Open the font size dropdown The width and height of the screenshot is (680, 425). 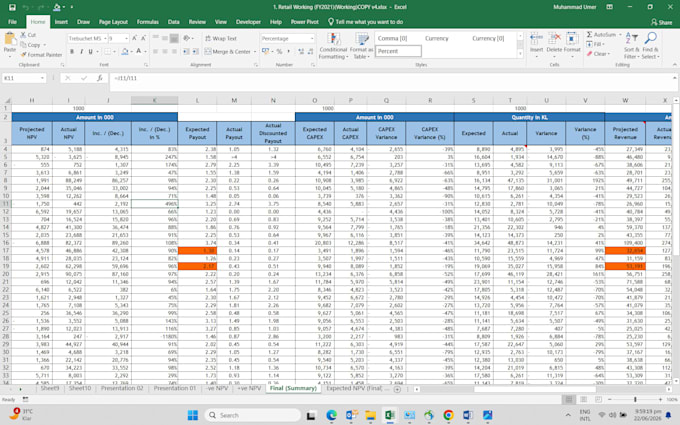click(x=126, y=39)
